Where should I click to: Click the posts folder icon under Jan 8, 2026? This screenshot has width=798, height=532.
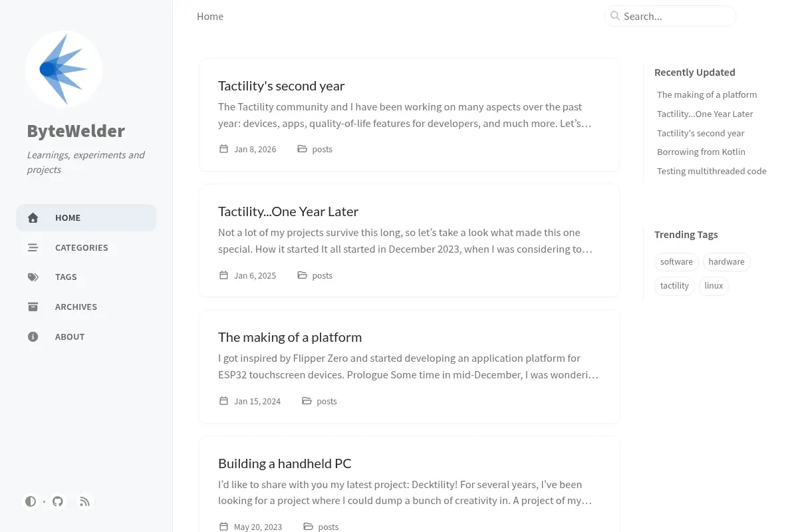(302, 149)
